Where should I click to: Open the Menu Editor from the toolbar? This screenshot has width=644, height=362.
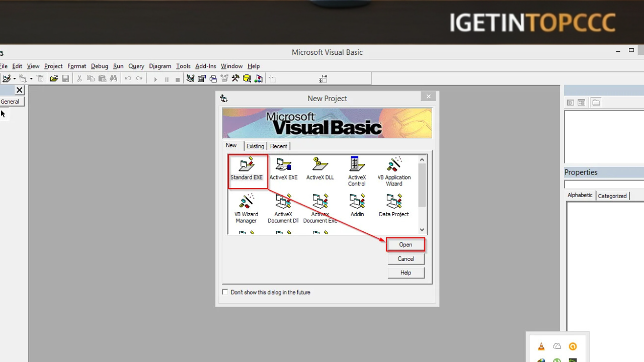(x=40, y=79)
